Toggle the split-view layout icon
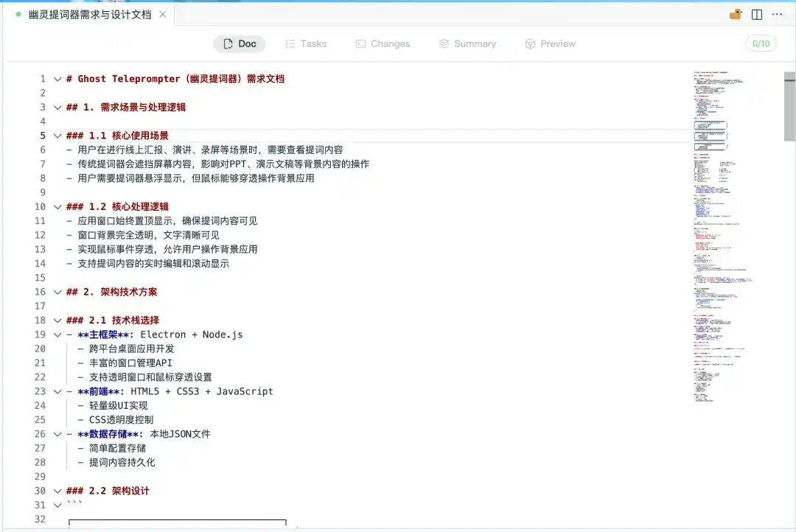Viewport: 796px width, 532px height. 755,13
